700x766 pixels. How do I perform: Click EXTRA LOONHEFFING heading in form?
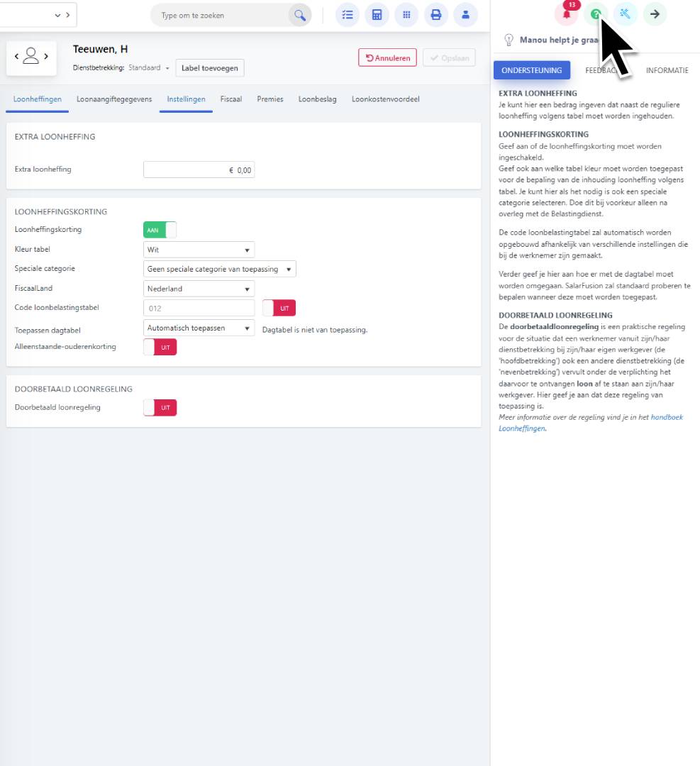pos(55,137)
